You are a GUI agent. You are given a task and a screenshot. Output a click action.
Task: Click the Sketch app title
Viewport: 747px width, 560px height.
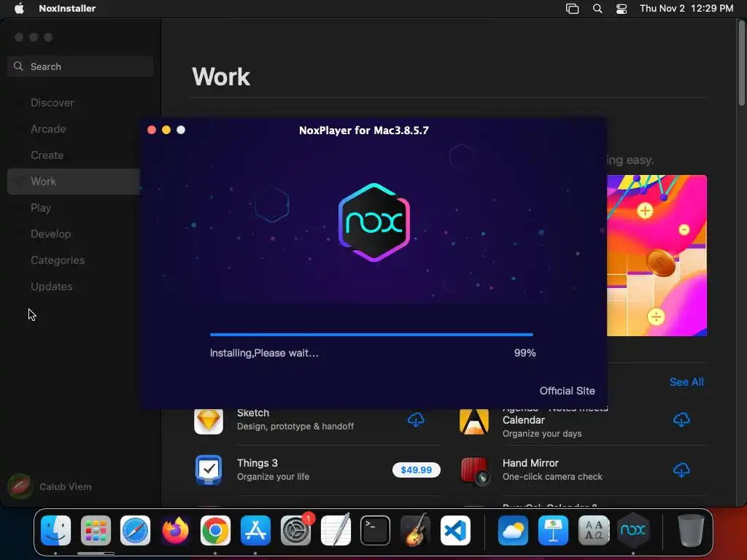coord(253,413)
